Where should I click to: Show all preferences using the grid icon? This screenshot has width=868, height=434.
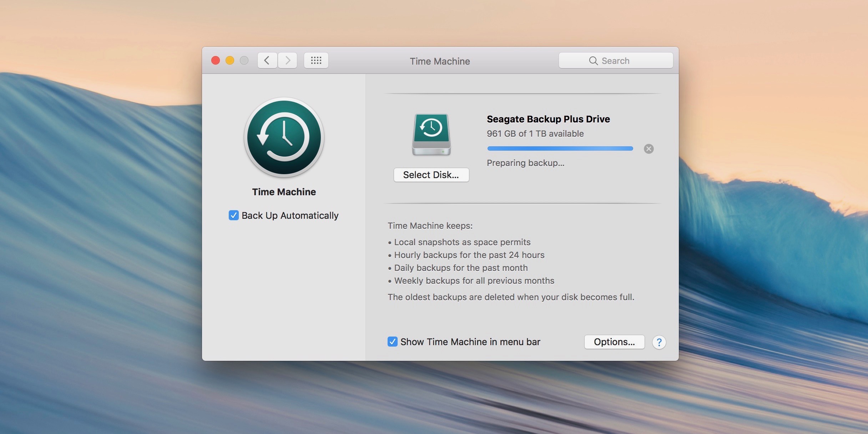click(316, 60)
